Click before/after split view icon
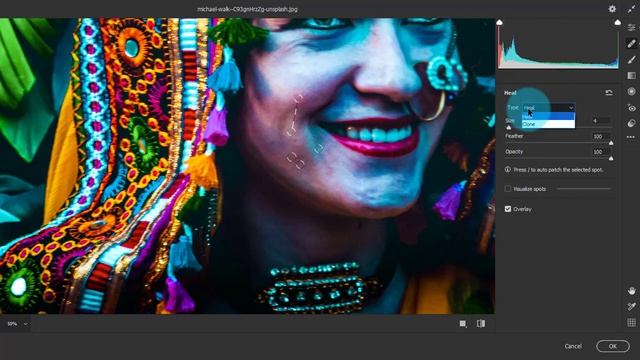This screenshot has height=360, width=640. [481, 324]
